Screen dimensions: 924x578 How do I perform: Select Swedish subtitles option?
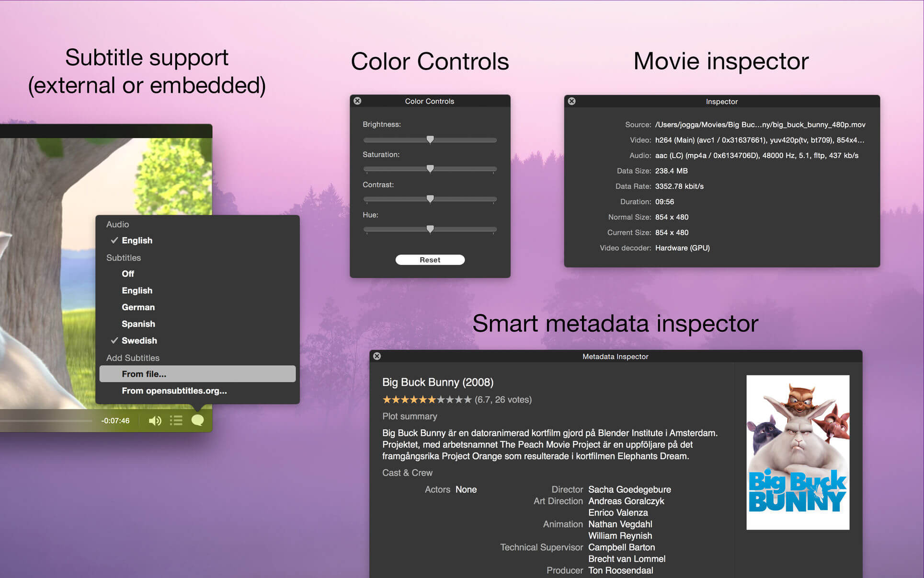tap(139, 341)
